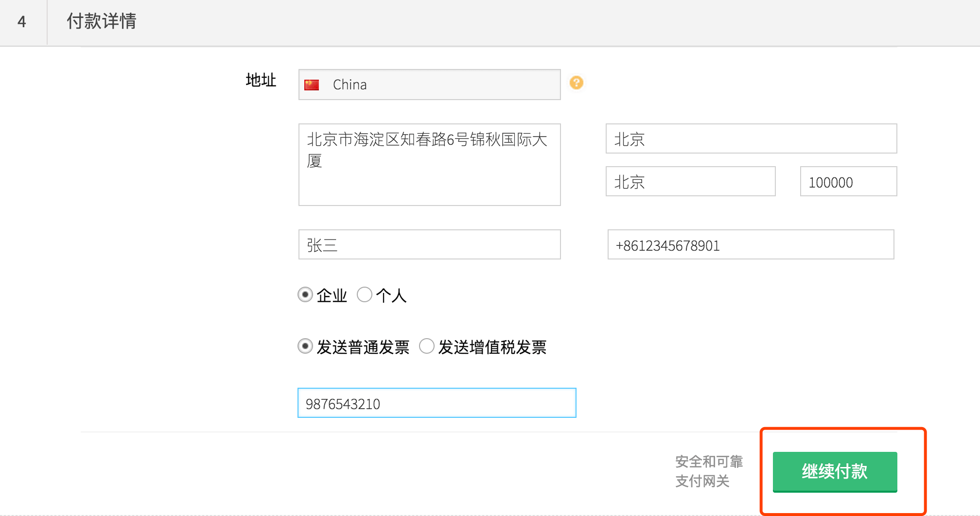Image resolution: width=980 pixels, height=516 pixels.
Task: Select the 个人 radio button
Action: pyautogui.click(x=365, y=295)
